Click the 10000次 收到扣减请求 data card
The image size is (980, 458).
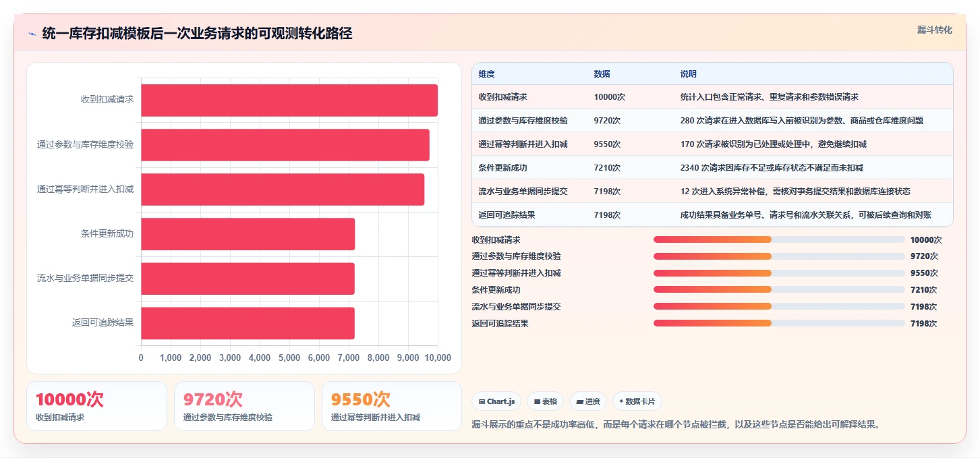[x=96, y=406]
